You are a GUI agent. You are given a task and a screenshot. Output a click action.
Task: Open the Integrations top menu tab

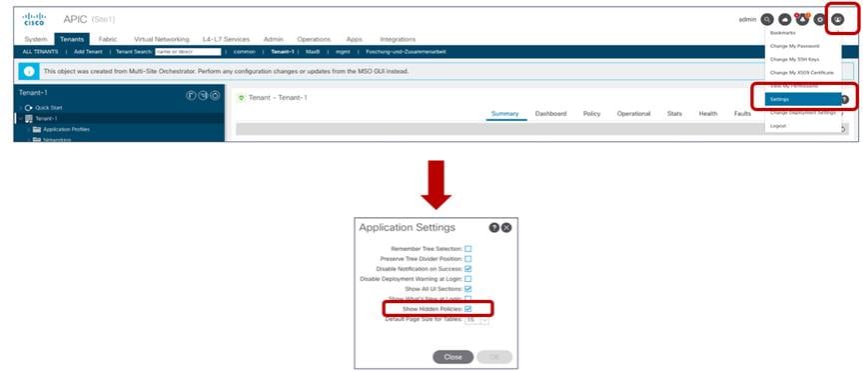[398, 39]
